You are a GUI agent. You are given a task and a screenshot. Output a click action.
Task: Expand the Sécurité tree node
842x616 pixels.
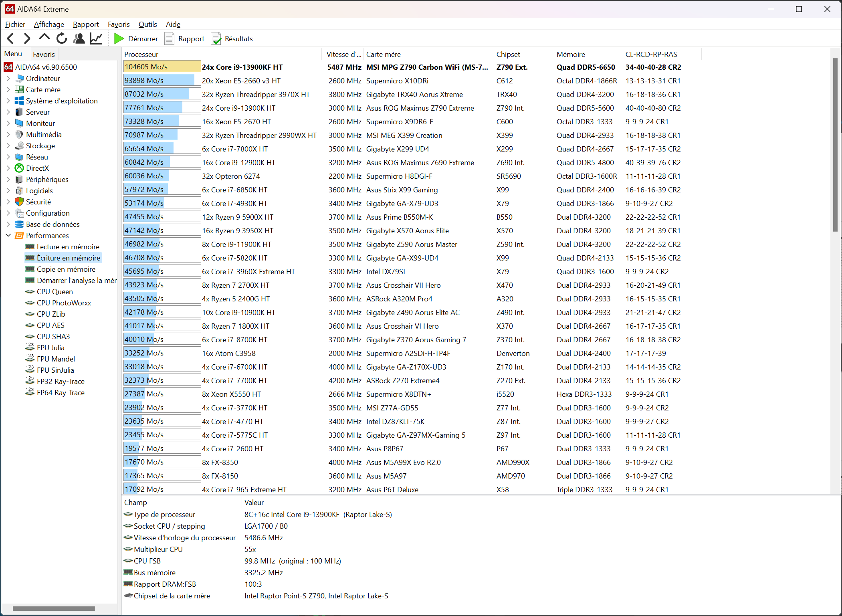(8, 202)
